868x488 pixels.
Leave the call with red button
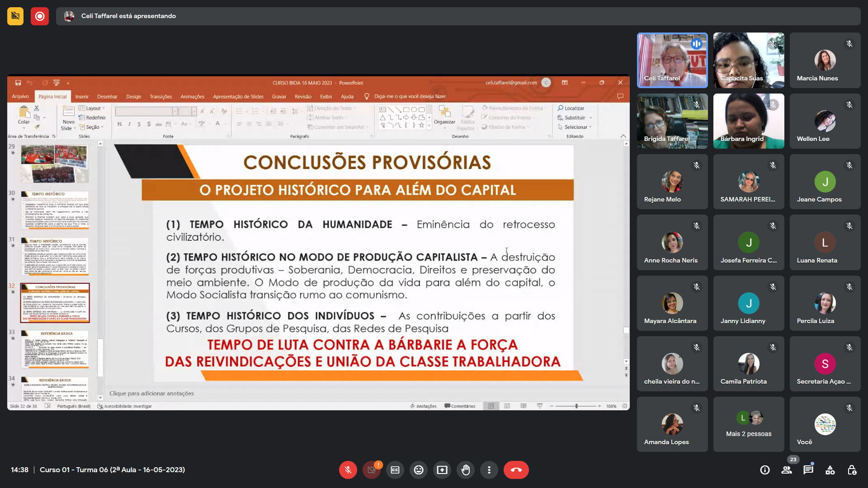click(x=516, y=470)
